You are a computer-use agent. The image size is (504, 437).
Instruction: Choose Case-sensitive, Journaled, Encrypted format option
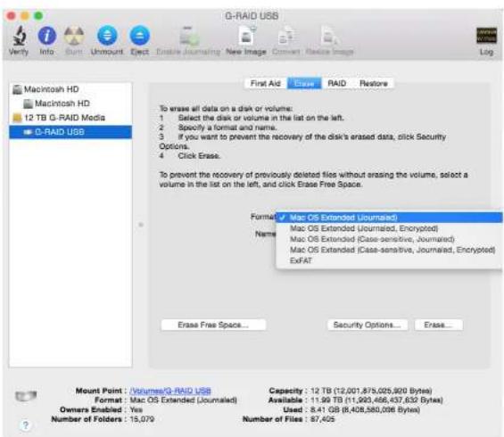(389, 250)
